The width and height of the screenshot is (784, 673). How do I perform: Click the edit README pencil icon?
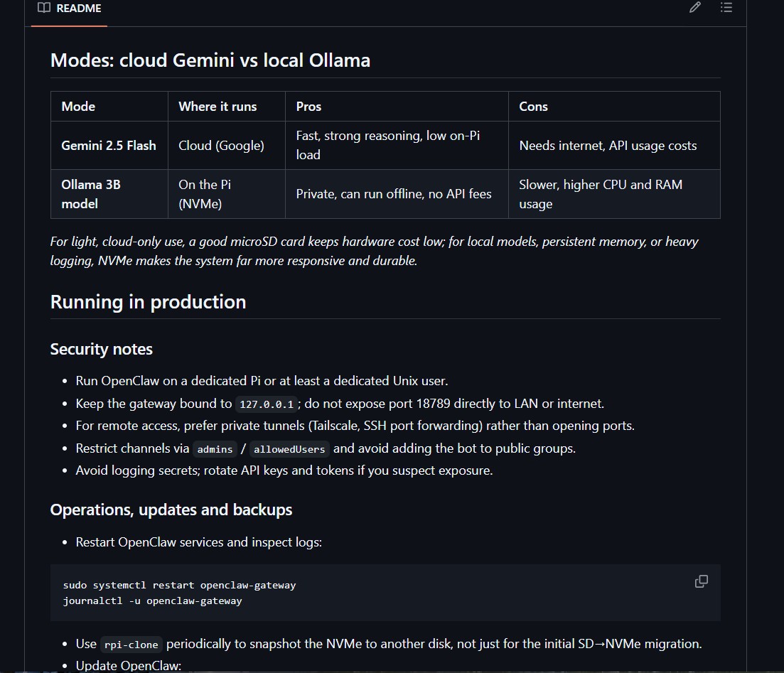(x=695, y=8)
